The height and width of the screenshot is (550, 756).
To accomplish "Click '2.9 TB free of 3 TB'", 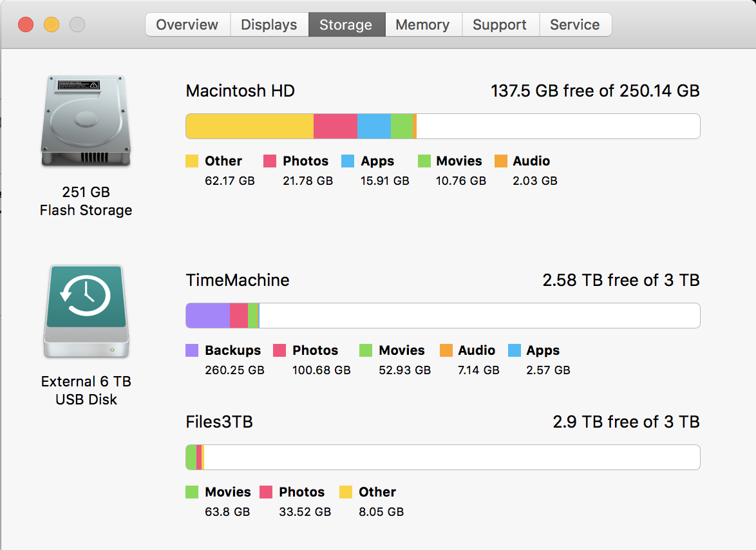I will 627,422.
